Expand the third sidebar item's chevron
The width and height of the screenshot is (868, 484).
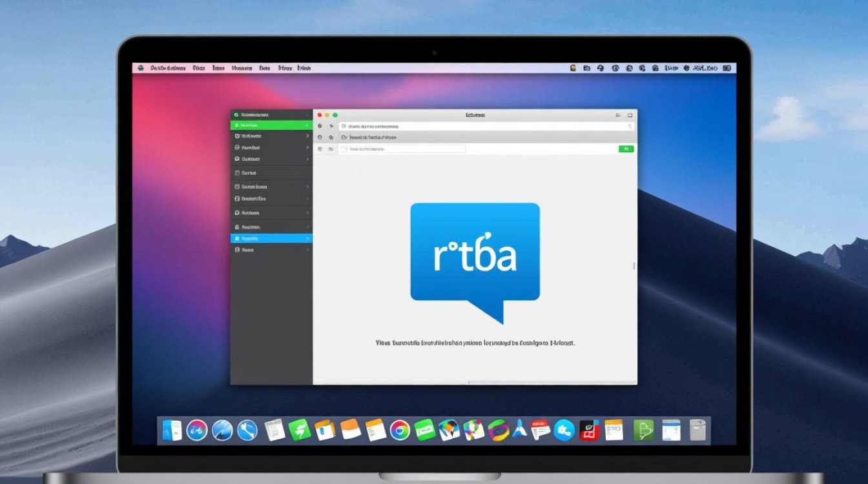(307, 136)
